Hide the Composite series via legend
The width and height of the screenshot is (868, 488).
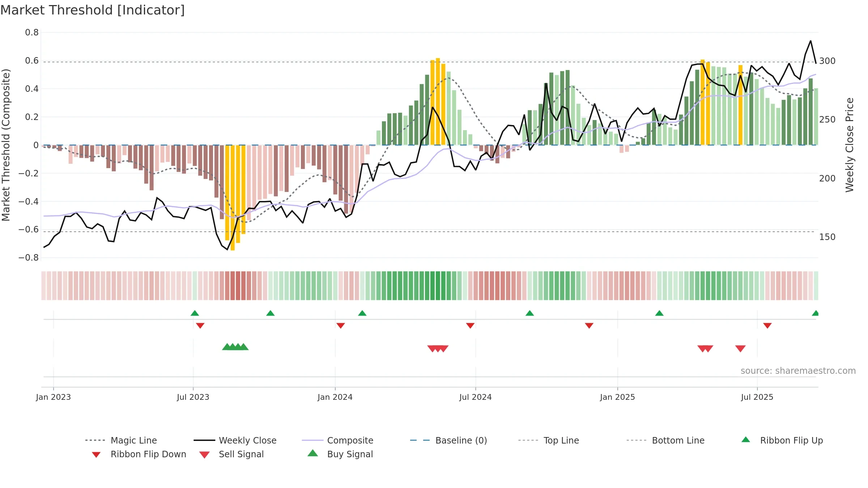click(337, 440)
